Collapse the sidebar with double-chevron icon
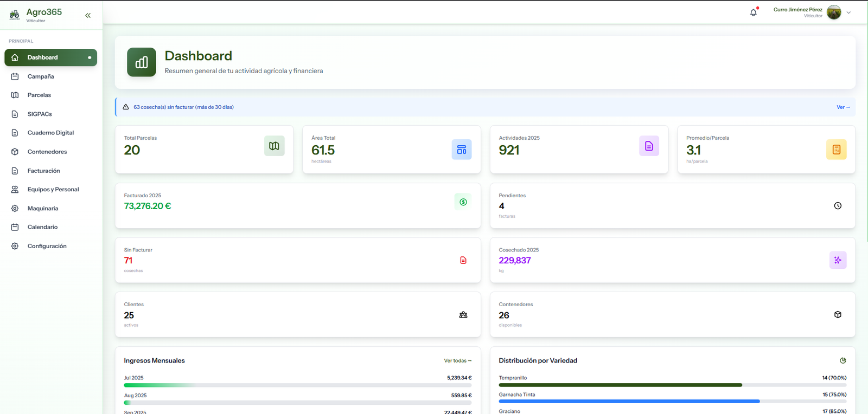 88,16
